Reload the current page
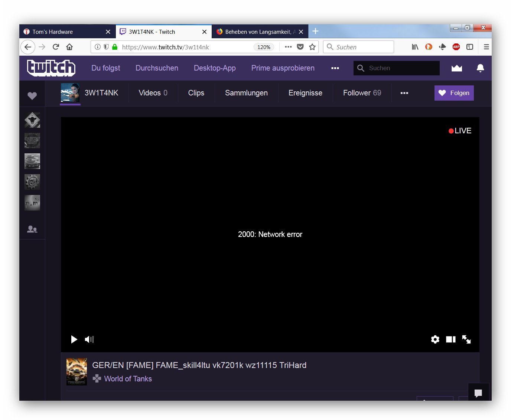 point(56,47)
